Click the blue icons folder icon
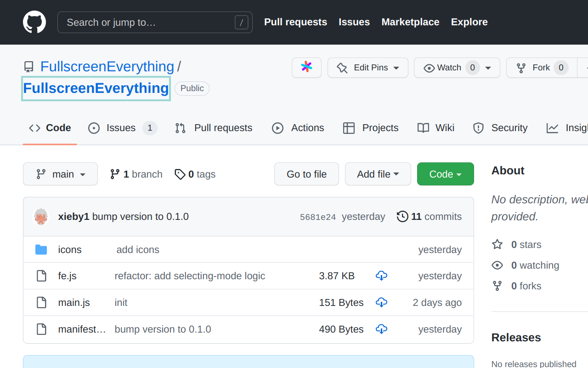588x368 pixels. coord(41,250)
